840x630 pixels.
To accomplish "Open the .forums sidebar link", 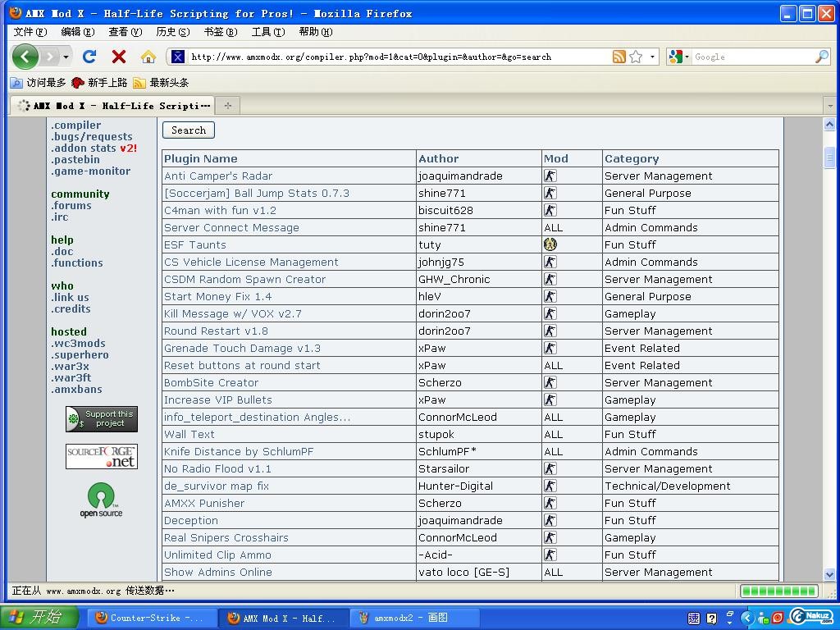I will coord(71,205).
